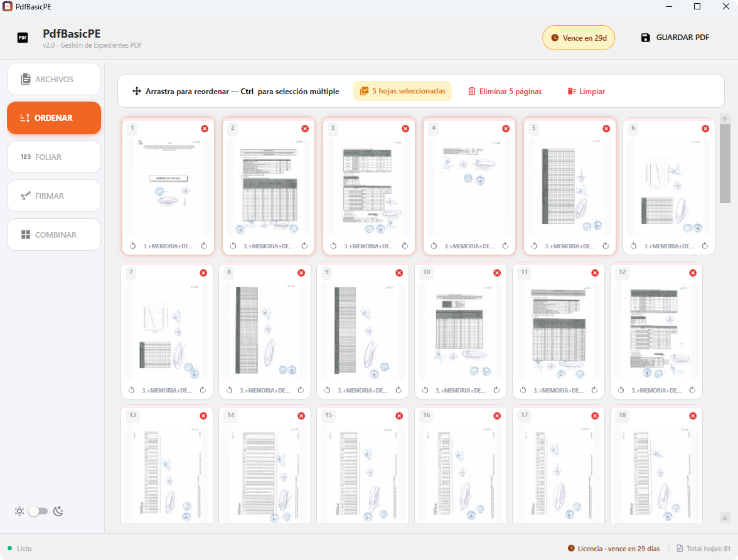Switch to the FOLIAR tab
Screen dimensions: 738x560
click(x=54, y=157)
